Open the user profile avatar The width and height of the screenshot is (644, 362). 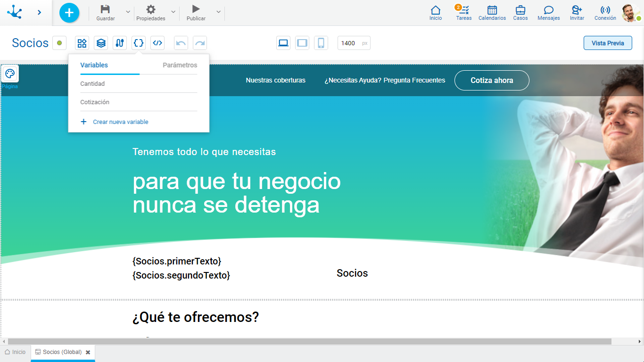[630, 13]
